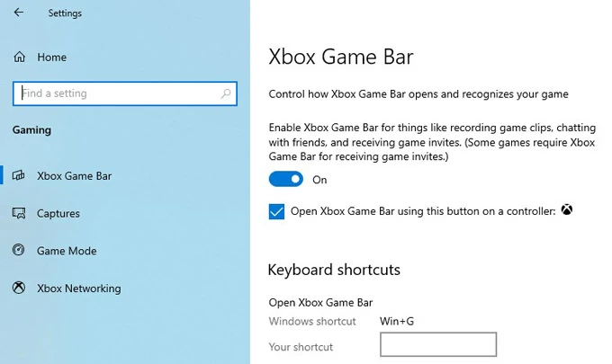Go to the Home label
This screenshot has height=364, width=612.
pyautogui.click(x=52, y=58)
